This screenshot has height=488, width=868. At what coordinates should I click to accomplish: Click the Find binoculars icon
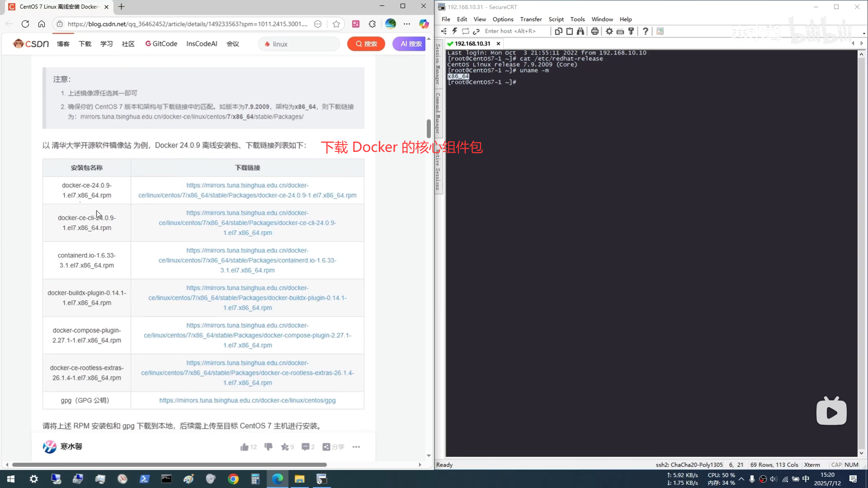pos(580,31)
